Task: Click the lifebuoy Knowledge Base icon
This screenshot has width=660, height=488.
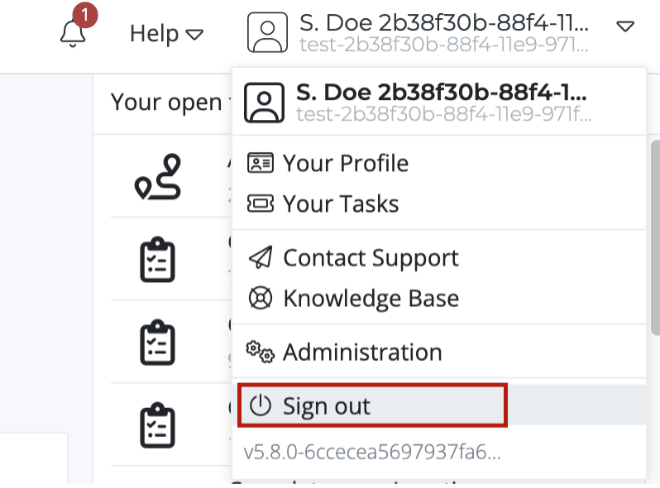Action: pos(261,298)
